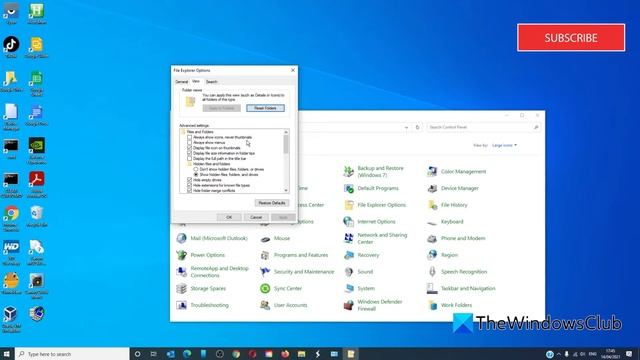640x360 pixels.
Task: Open Default Programs applet
Action: [371, 188]
